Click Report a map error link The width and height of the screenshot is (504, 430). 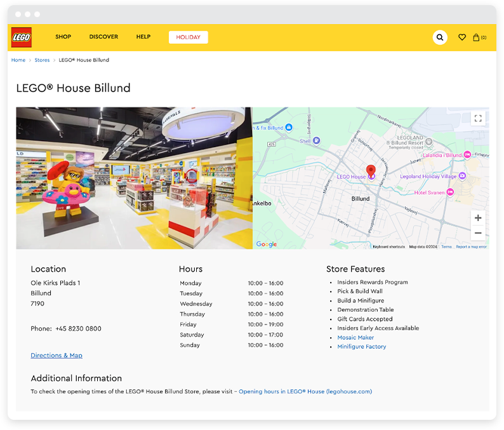click(471, 246)
